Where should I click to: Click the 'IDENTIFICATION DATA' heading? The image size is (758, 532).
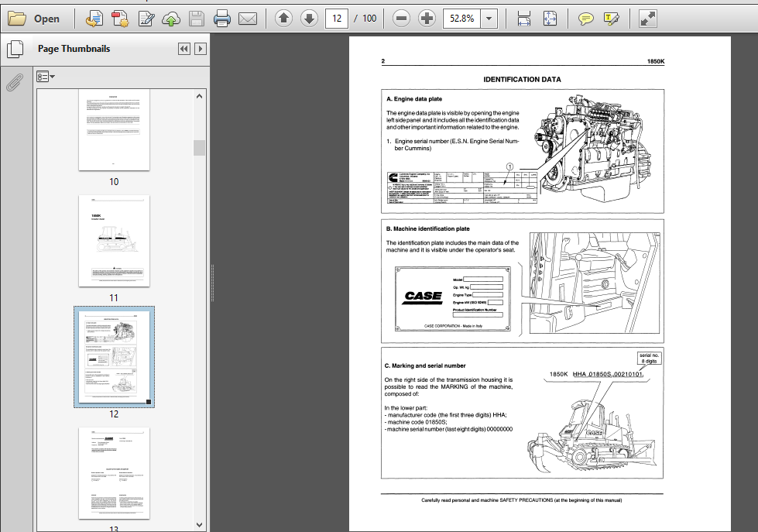(522, 79)
